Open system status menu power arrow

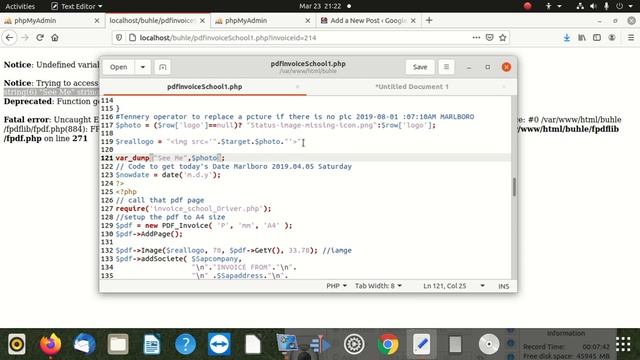pyautogui.click(x=631, y=6)
